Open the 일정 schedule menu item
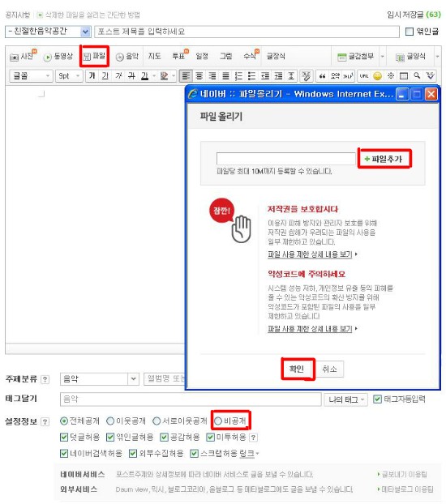 coord(202,56)
